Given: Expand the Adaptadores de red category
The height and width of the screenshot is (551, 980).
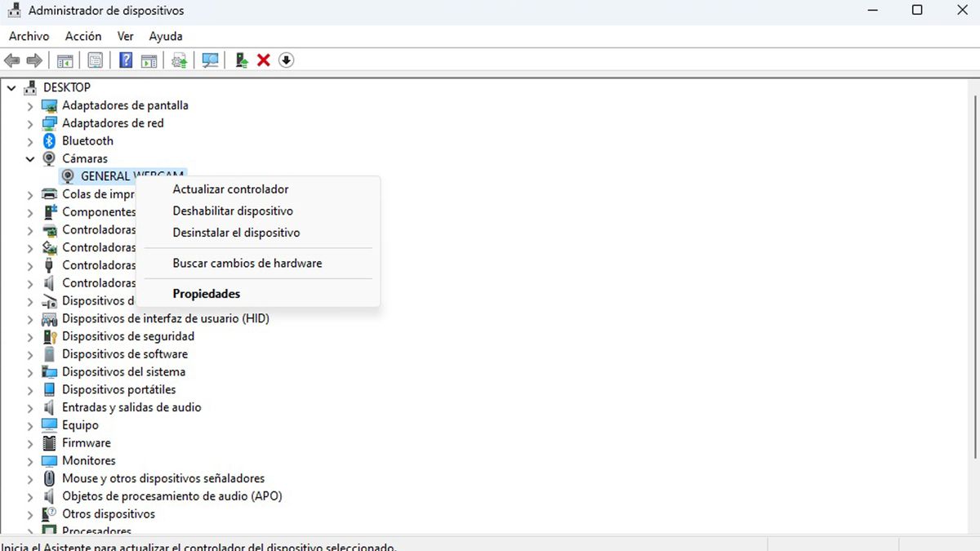Looking at the screenshot, I should pos(30,122).
